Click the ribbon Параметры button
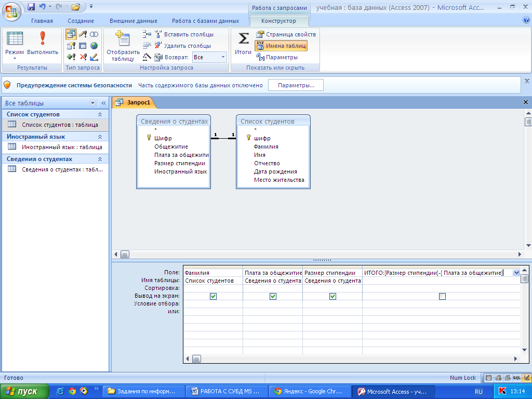The height and width of the screenshot is (399, 532). click(277, 57)
